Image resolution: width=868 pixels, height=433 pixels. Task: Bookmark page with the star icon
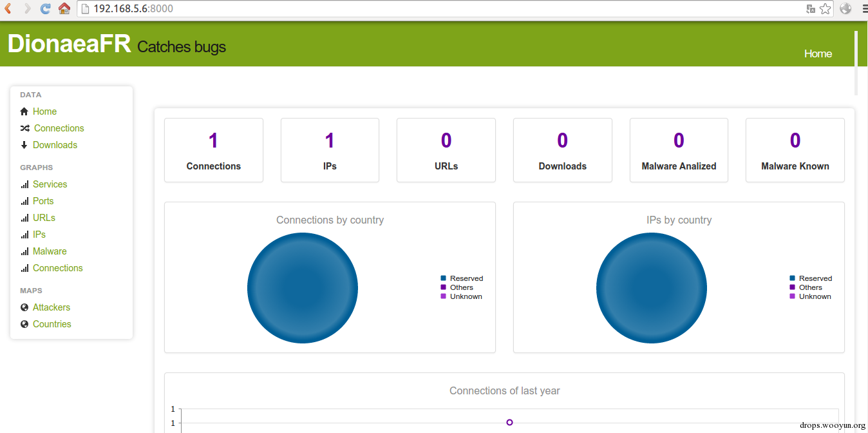click(825, 9)
